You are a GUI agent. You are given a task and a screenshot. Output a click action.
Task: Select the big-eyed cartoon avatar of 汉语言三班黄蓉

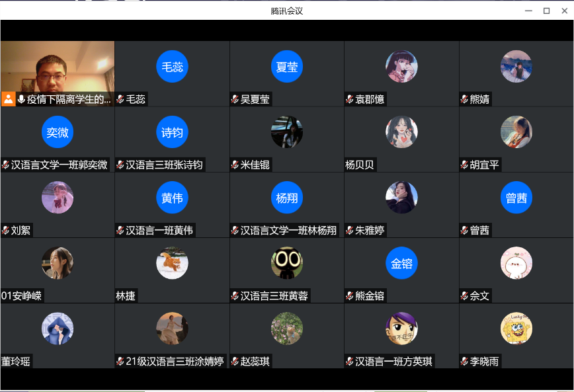(x=286, y=263)
